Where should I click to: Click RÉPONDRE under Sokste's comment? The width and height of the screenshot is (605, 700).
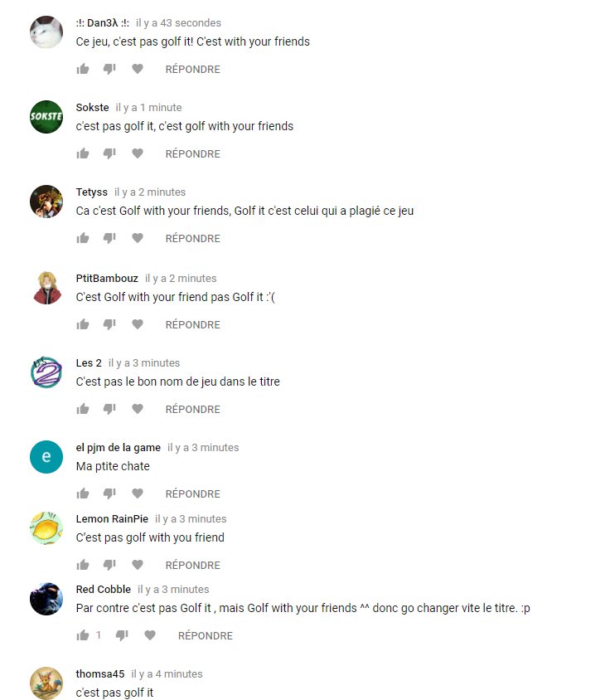[193, 154]
